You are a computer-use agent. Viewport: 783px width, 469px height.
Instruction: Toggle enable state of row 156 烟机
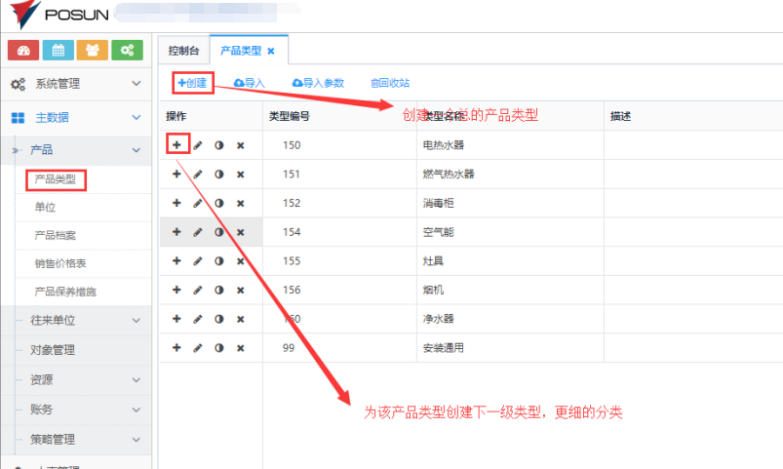[219, 290]
